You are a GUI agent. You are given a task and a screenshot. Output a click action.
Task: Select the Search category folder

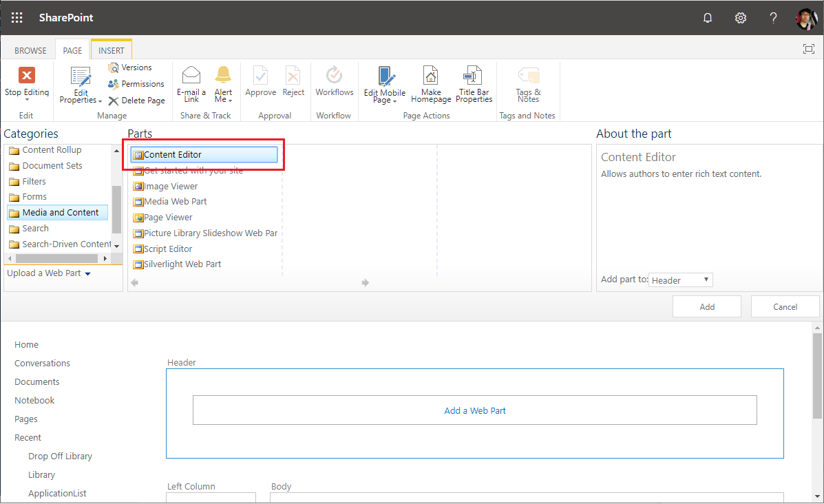[29, 228]
